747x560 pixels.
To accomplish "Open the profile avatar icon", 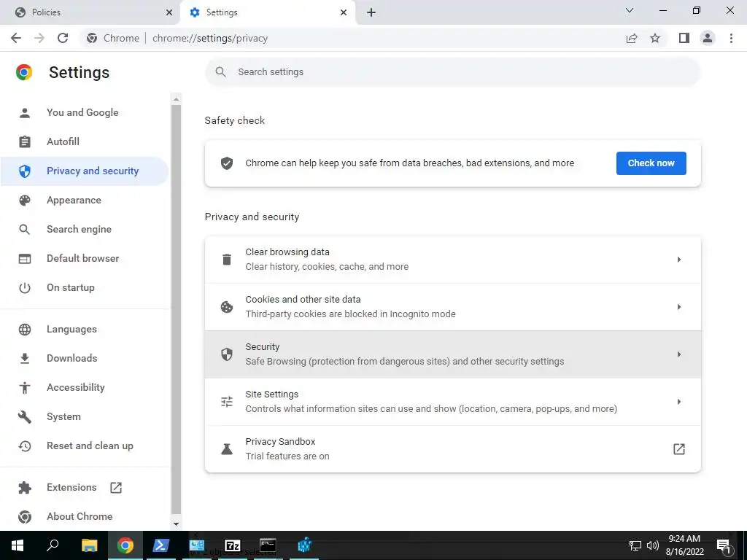I will click(x=708, y=38).
